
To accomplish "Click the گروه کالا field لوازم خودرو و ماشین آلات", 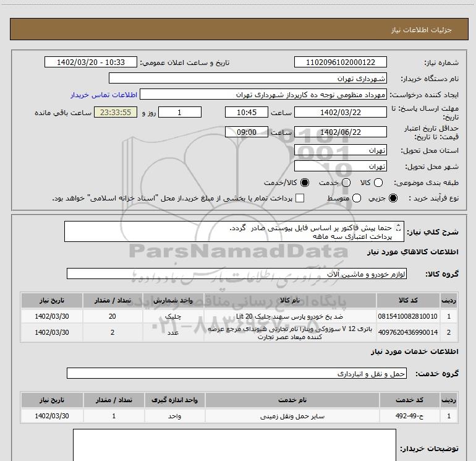I will 237,274.
